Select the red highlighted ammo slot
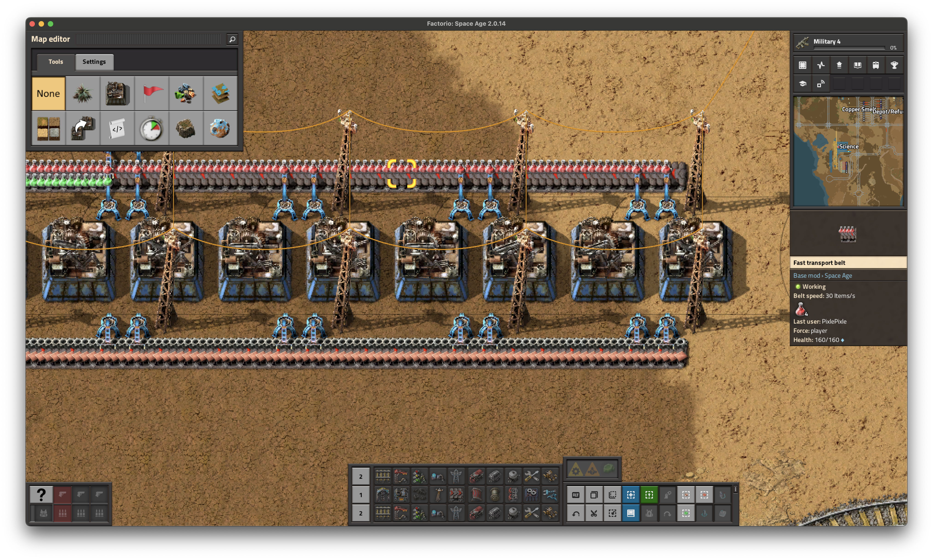The image size is (933, 560). (x=62, y=513)
